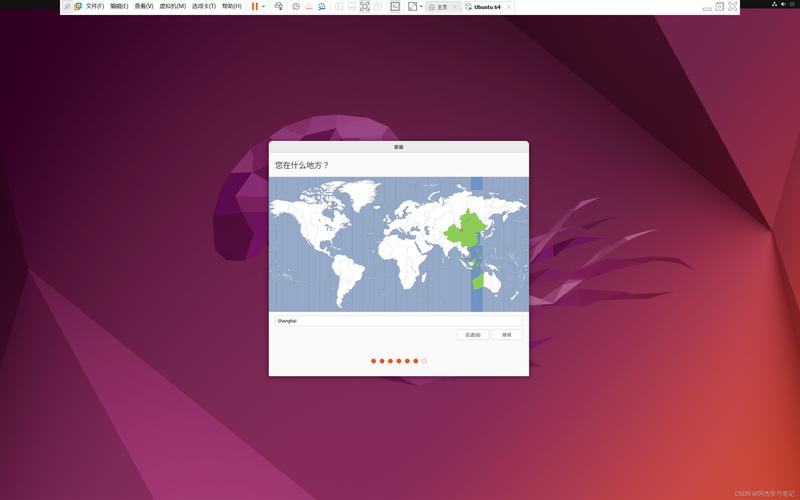Open the 文件(F) menu
800x500 pixels.
[94, 7]
